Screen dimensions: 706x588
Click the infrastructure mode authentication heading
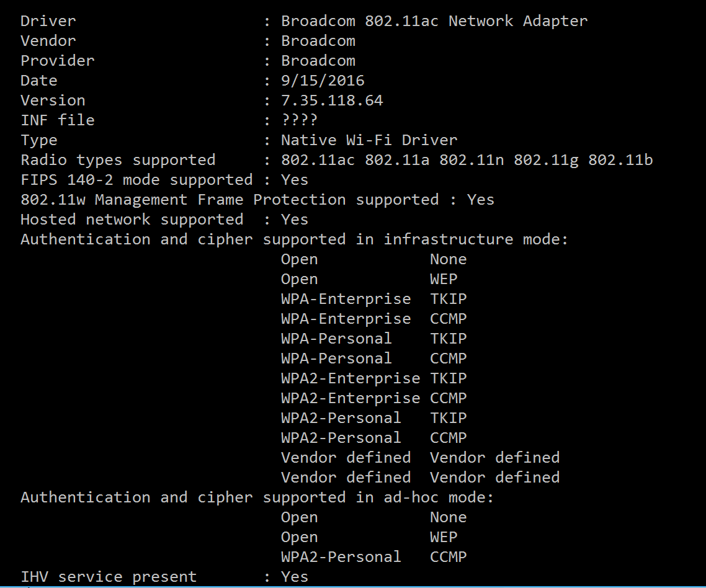coord(294,239)
